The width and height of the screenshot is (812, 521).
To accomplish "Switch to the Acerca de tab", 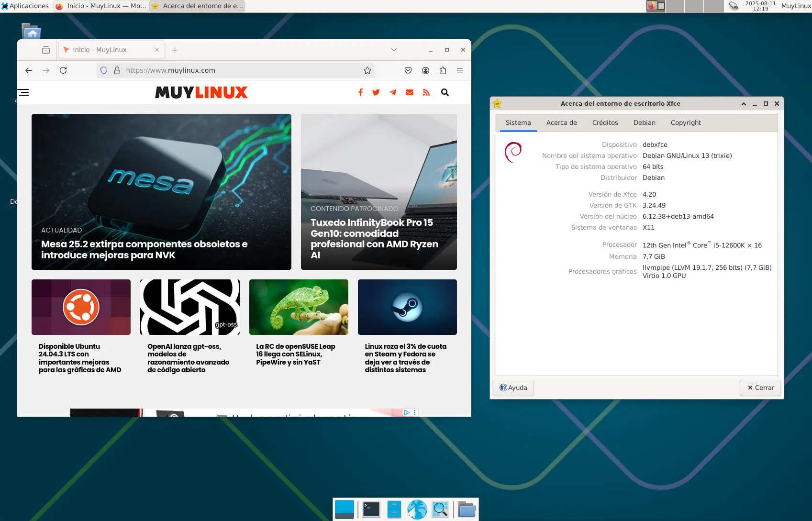I will [x=562, y=122].
